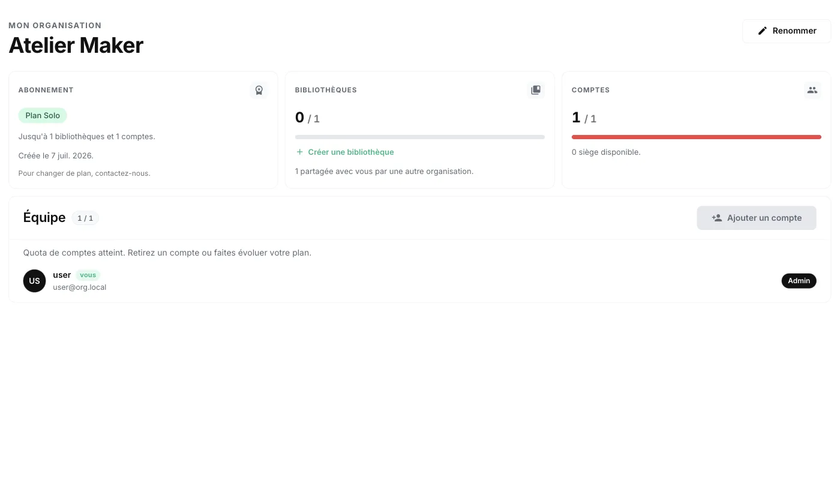
Task: Click the Équipe section heading
Action: [x=44, y=218]
